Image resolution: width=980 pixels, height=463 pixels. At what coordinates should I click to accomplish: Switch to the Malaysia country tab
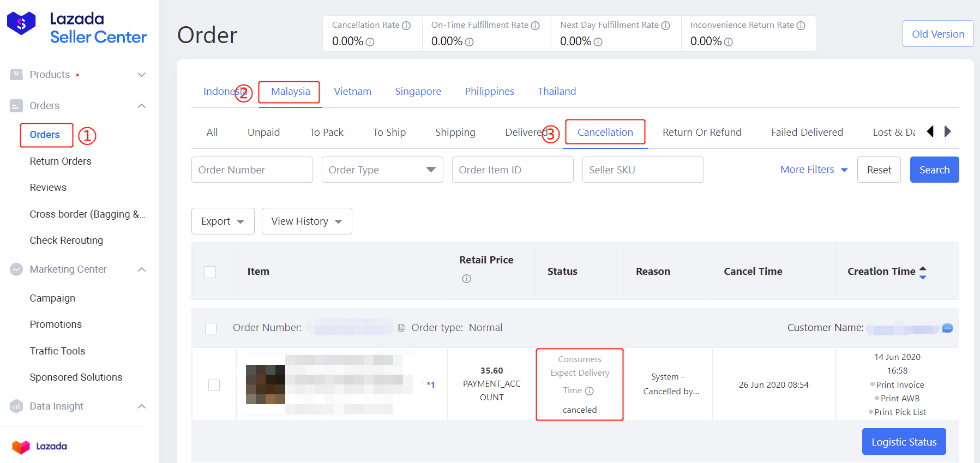tap(291, 92)
